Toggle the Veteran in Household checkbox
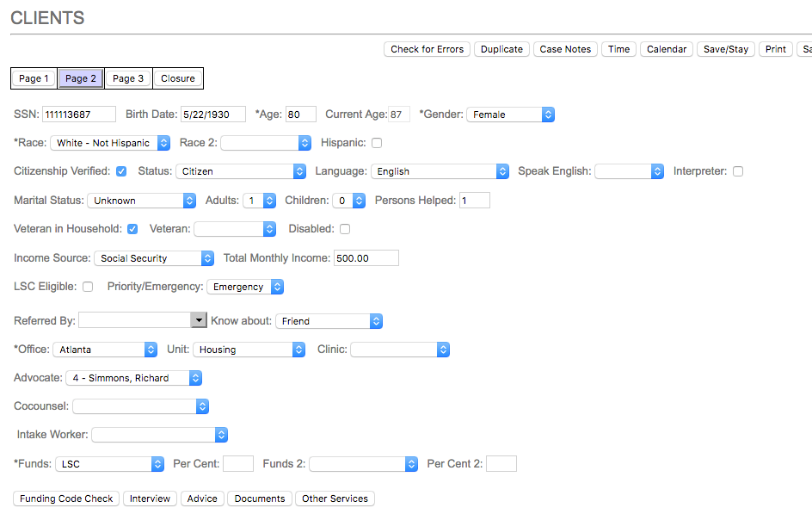Image resolution: width=812 pixels, height=514 pixels. tap(132, 229)
